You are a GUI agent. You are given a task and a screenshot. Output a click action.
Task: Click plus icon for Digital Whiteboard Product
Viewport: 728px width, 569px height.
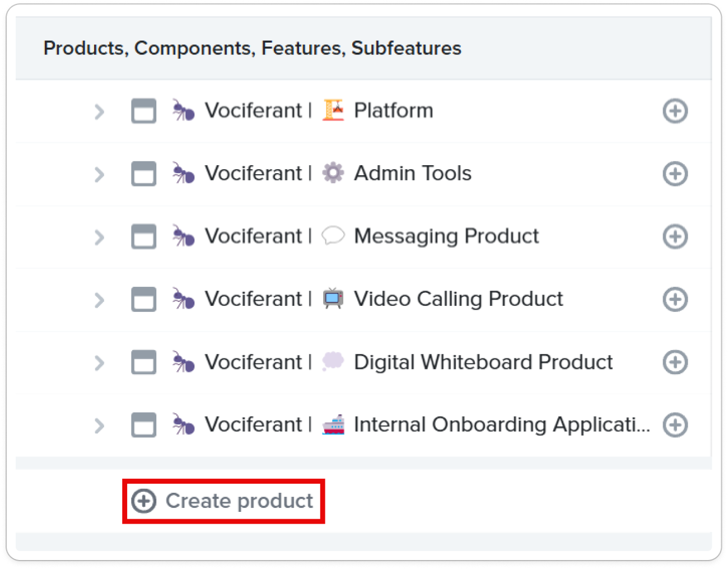(x=675, y=362)
